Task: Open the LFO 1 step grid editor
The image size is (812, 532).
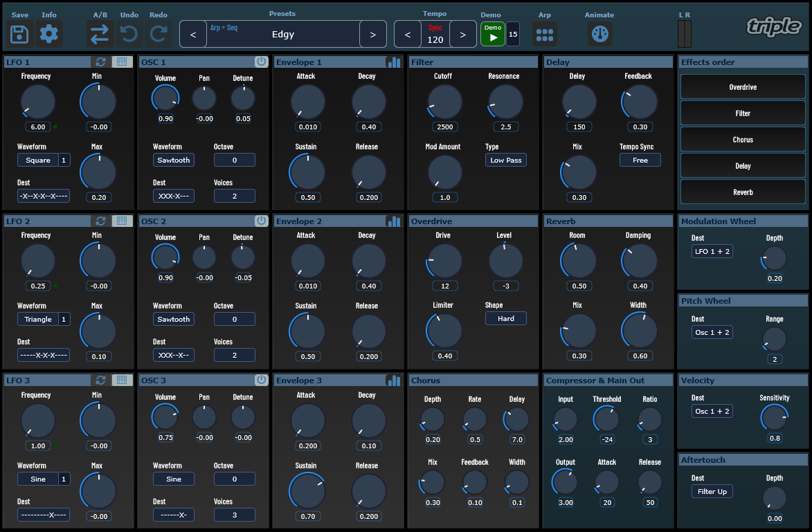Action: click(121, 62)
